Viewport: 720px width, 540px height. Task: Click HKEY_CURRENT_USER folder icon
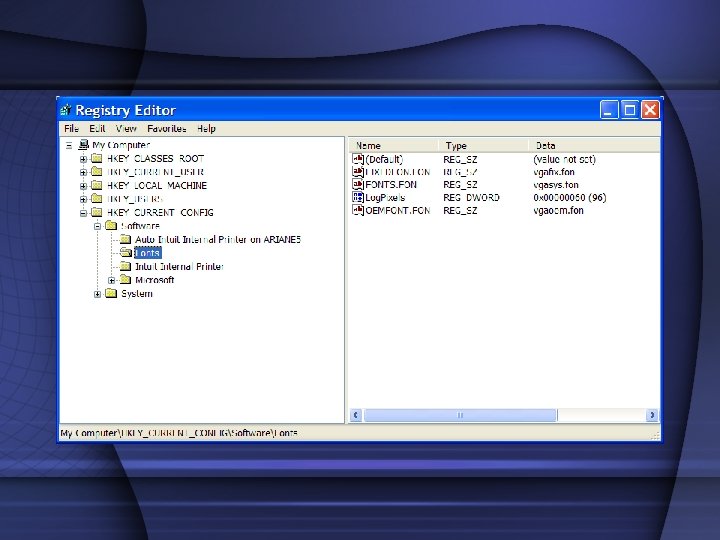(97, 172)
